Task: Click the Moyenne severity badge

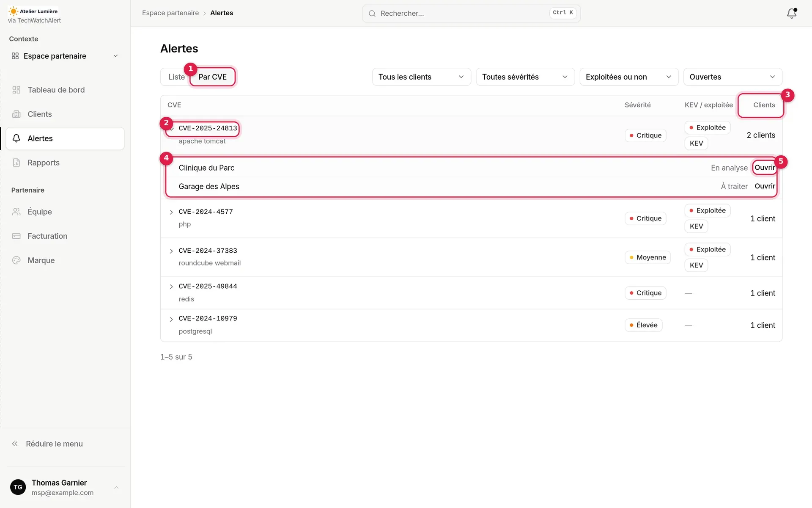Action: (647, 257)
